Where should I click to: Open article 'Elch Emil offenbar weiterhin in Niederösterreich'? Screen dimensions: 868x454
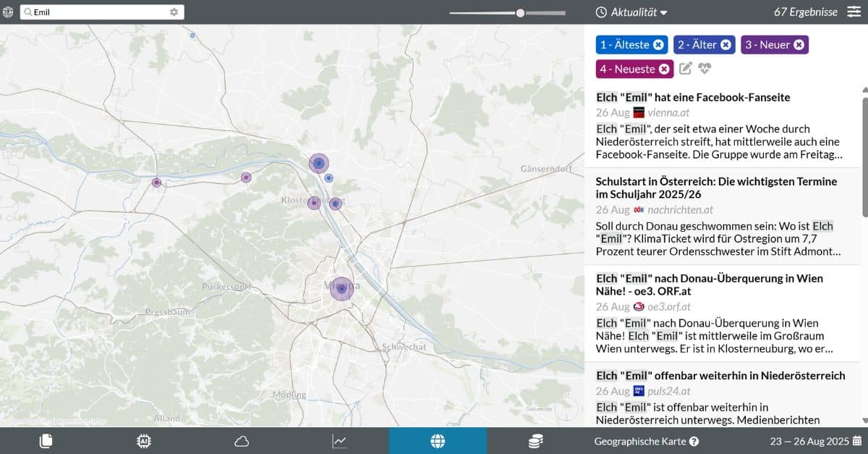coord(720,375)
